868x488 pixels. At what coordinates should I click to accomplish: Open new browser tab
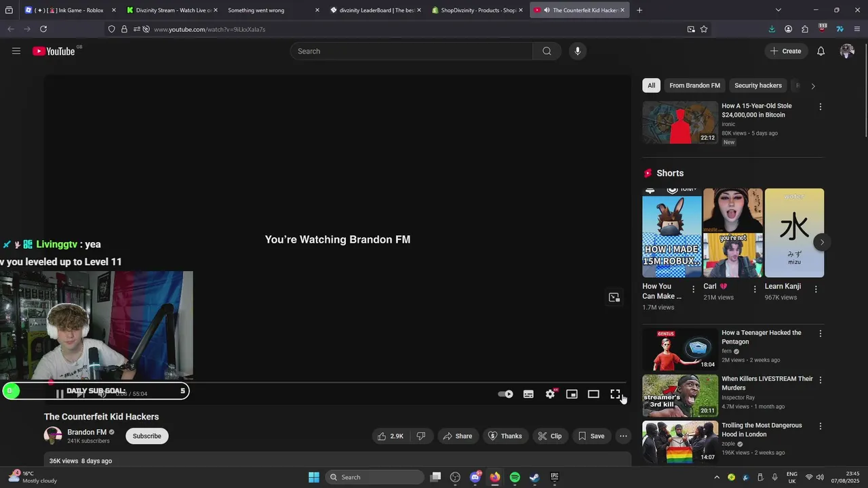[639, 10]
